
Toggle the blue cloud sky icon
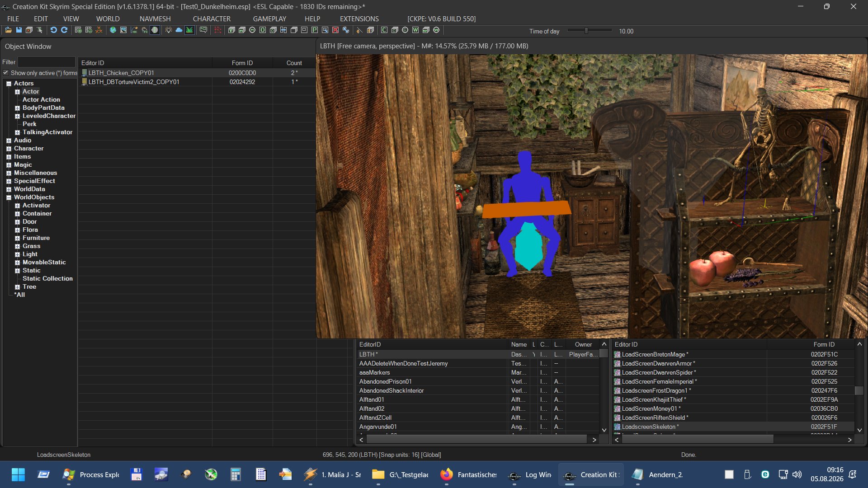coord(179,30)
